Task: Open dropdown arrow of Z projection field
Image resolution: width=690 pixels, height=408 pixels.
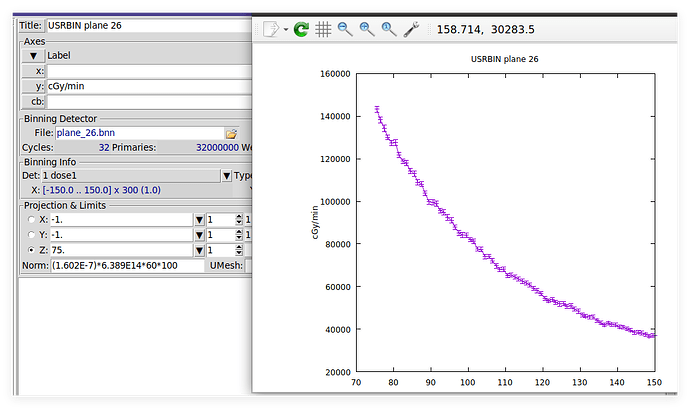Action: point(199,250)
